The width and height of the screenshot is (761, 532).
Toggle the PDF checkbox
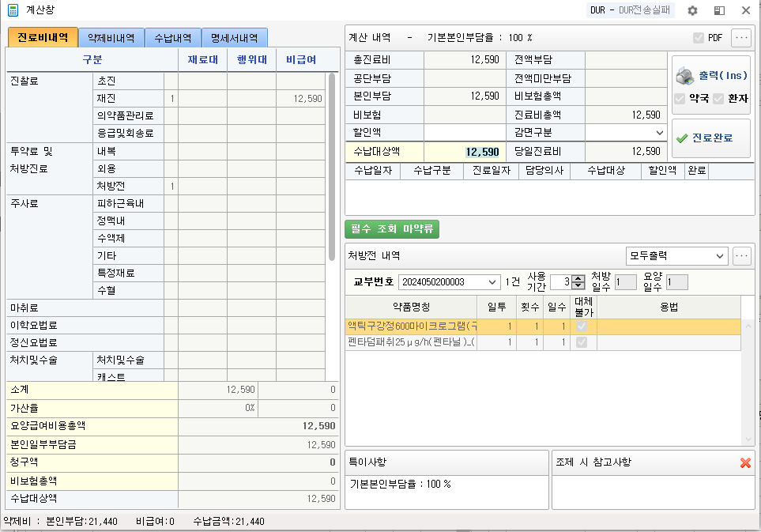pyautogui.click(x=698, y=38)
